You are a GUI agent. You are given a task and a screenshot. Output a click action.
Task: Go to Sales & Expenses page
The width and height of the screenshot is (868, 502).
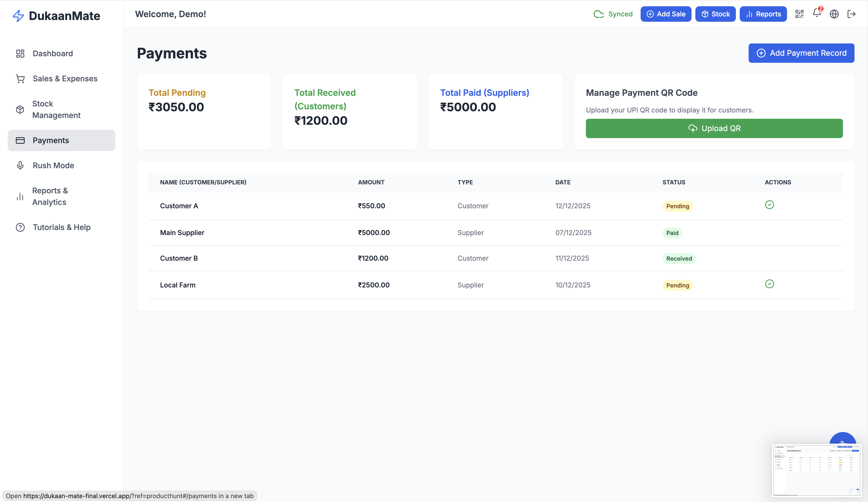(x=65, y=79)
